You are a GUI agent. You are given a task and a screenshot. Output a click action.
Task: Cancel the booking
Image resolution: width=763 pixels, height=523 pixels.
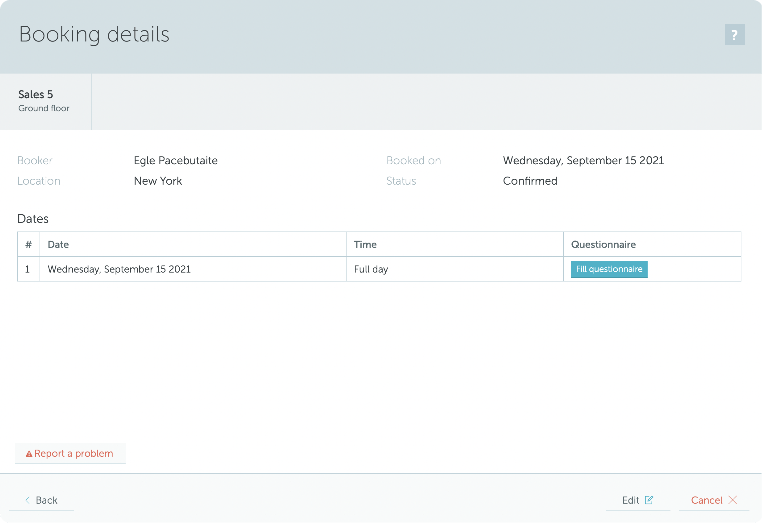click(714, 500)
